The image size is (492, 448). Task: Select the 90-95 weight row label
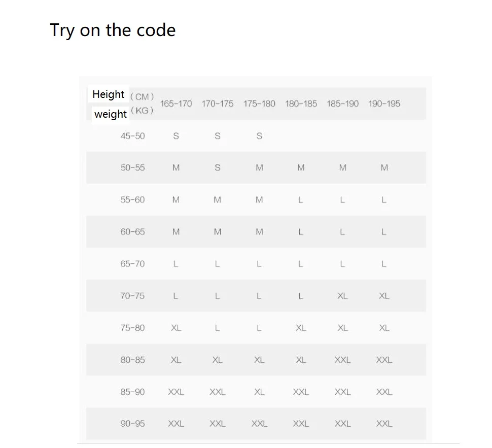[x=133, y=424]
